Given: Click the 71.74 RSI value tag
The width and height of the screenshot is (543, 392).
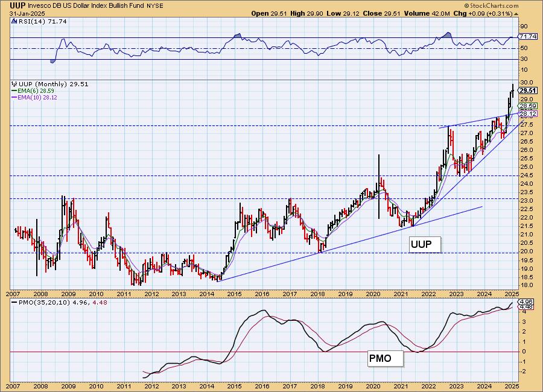Looking at the screenshot, I should coord(528,36).
